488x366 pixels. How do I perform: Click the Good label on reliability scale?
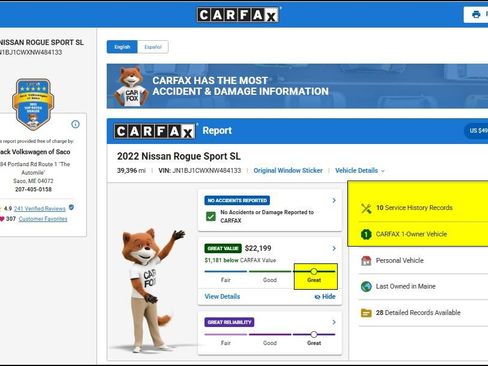point(270,343)
